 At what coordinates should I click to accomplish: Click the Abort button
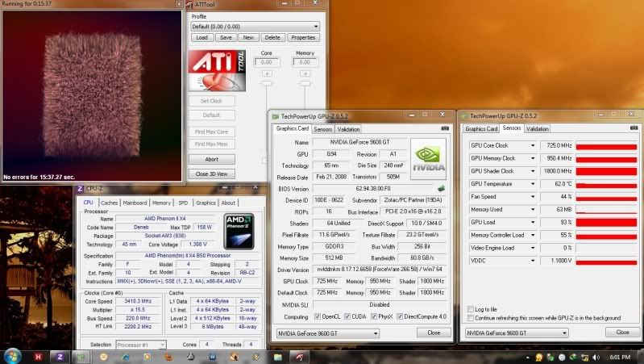(212, 159)
